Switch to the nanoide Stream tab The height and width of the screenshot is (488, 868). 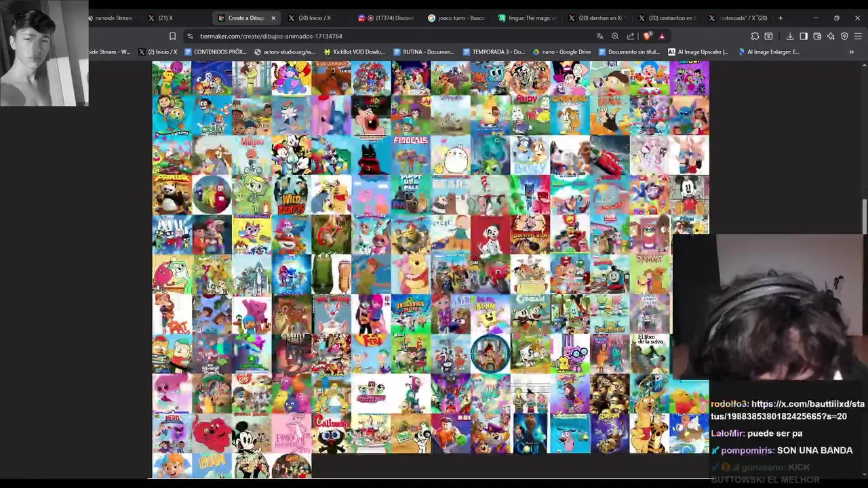point(112,18)
